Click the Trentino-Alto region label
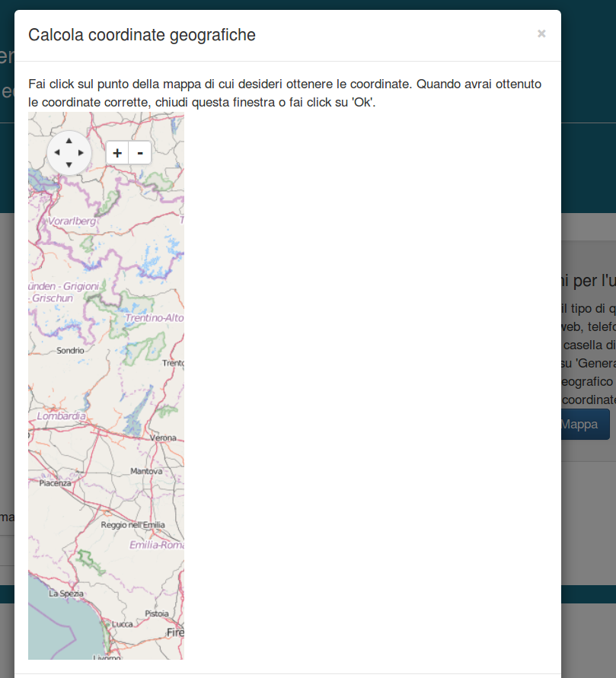The image size is (616, 678). [155, 318]
